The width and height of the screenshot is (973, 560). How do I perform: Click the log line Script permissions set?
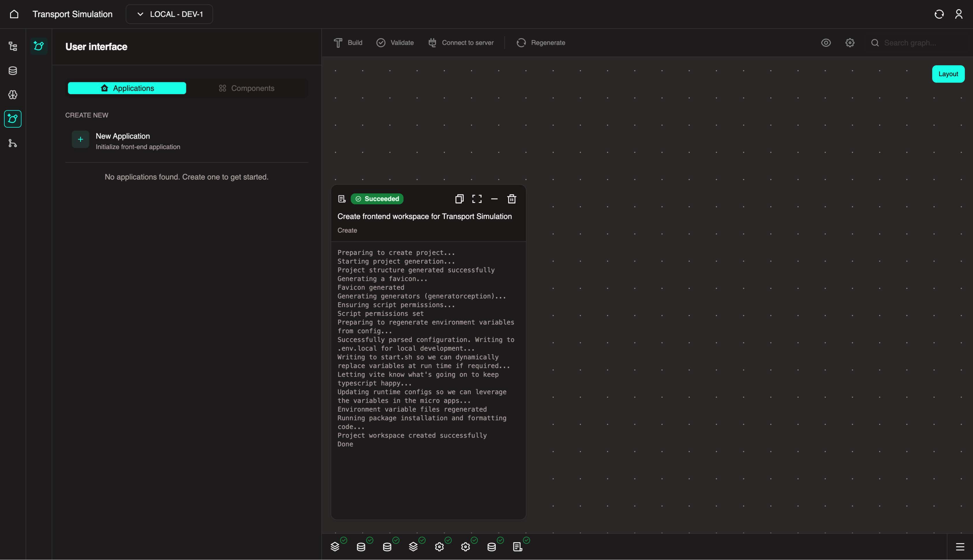click(x=380, y=313)
